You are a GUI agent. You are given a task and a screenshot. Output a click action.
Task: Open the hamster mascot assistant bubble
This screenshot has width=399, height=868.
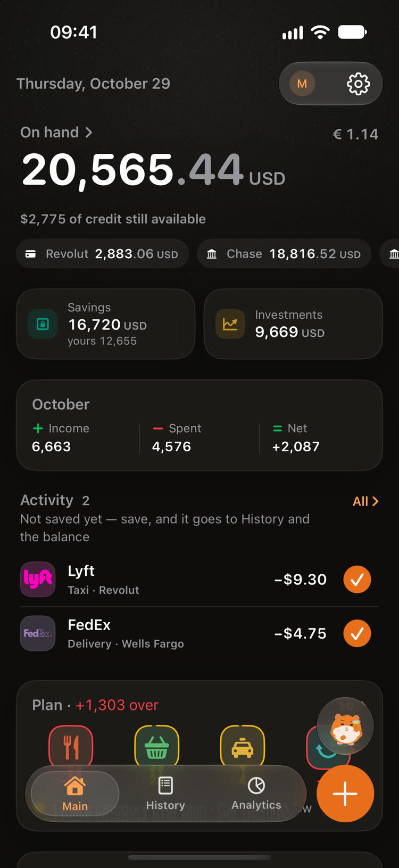[x=345, y=726]
